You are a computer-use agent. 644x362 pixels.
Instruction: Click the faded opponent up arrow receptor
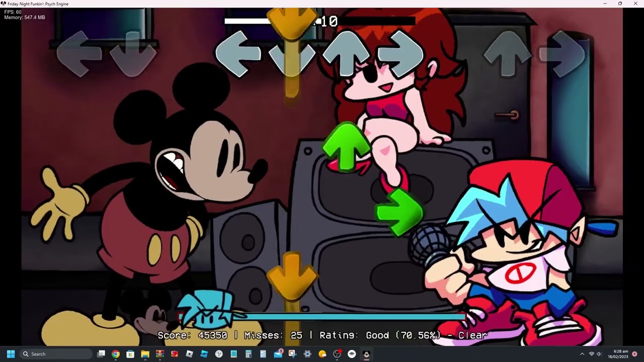pos(507,53)
